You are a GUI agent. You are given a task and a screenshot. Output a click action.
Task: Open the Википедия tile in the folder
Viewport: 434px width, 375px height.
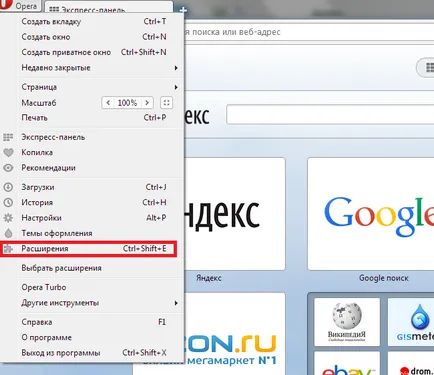point(347,322)
